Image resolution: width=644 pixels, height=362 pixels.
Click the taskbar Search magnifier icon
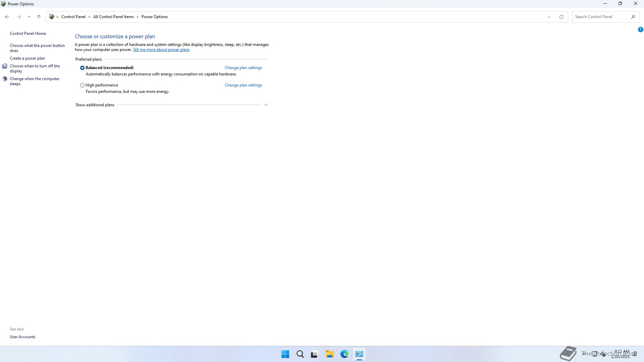(x=300, y=354)
